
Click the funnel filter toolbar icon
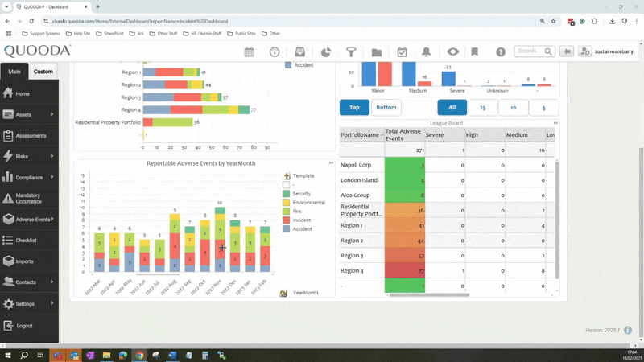[x=351, y=51]
